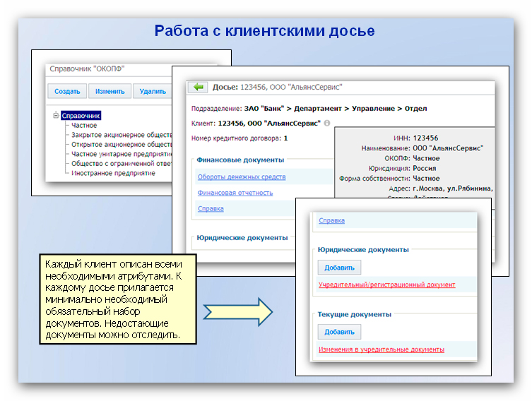Open Изменения в учредительные документы link
The height and width of the screenshot is (401, 532).
[x=382, y=349]
